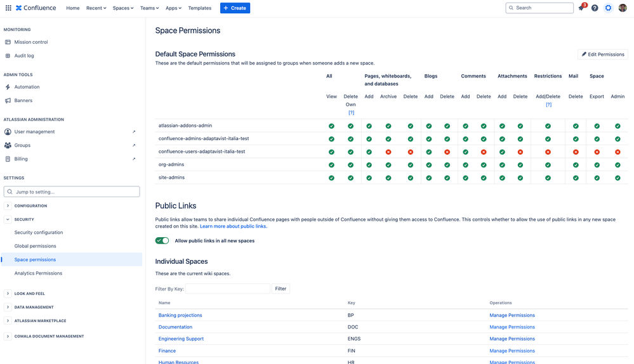The height and width of the screenshot is (364, 634).
Task: Click external link arrow beside Billing
Action: 134,159
